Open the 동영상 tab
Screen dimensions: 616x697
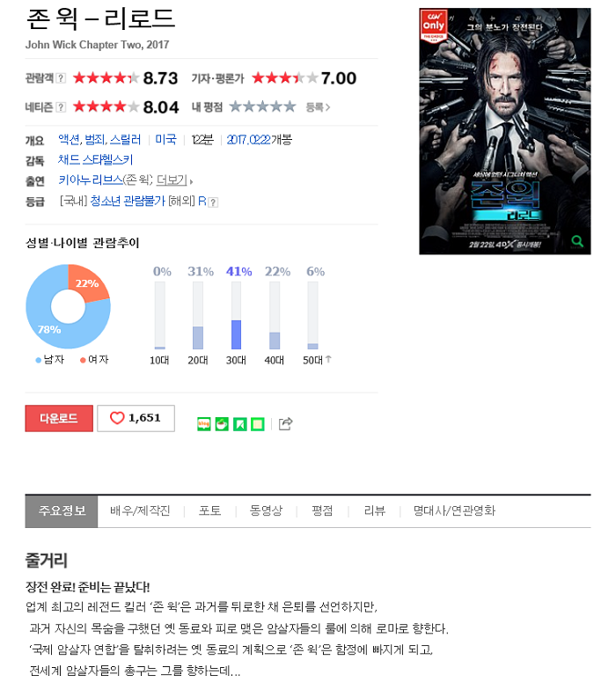266,510
